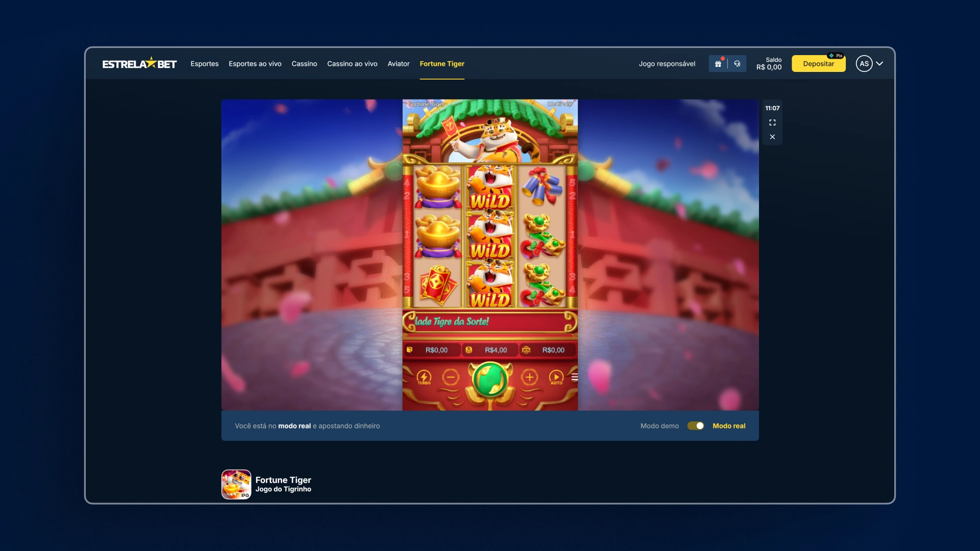
Task: Click the Saldo R$ 0,00 balance
Action: (x=769, y=64)
